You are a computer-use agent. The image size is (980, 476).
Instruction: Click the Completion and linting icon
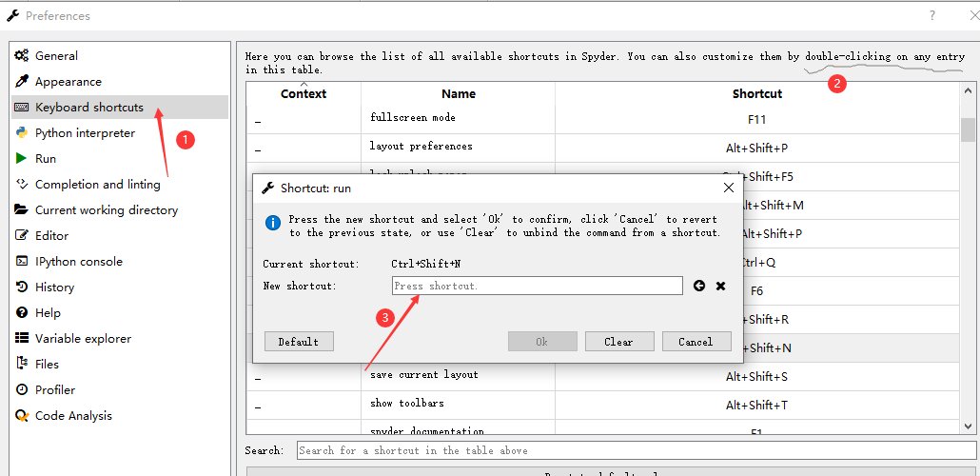pos(22,184)
